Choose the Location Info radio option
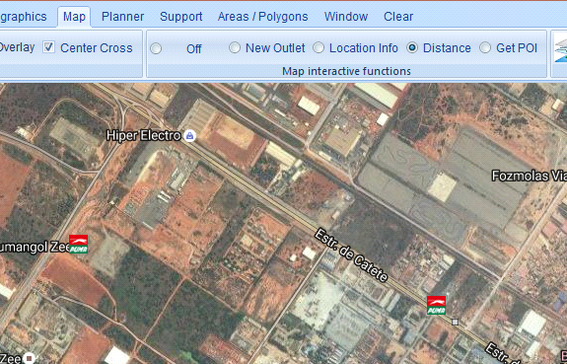Image resolution: width=567 pixels, height=364 pixels. [x=318, y=47]
